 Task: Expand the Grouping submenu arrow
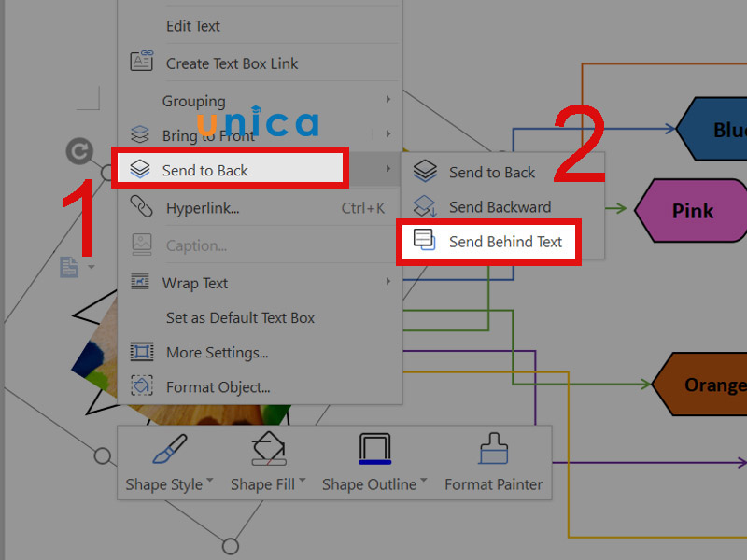click(x=388, y=99)
